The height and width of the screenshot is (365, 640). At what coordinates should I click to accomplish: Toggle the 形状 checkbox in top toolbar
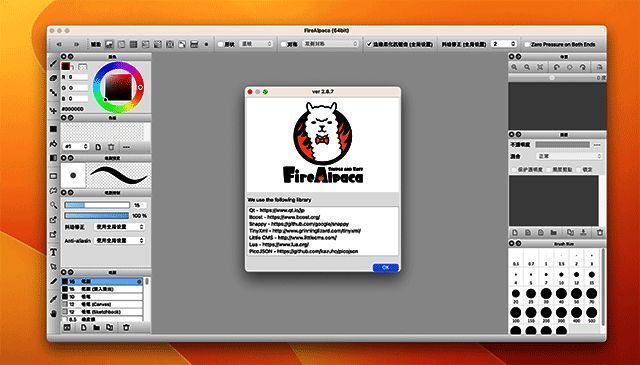(221, 44)
